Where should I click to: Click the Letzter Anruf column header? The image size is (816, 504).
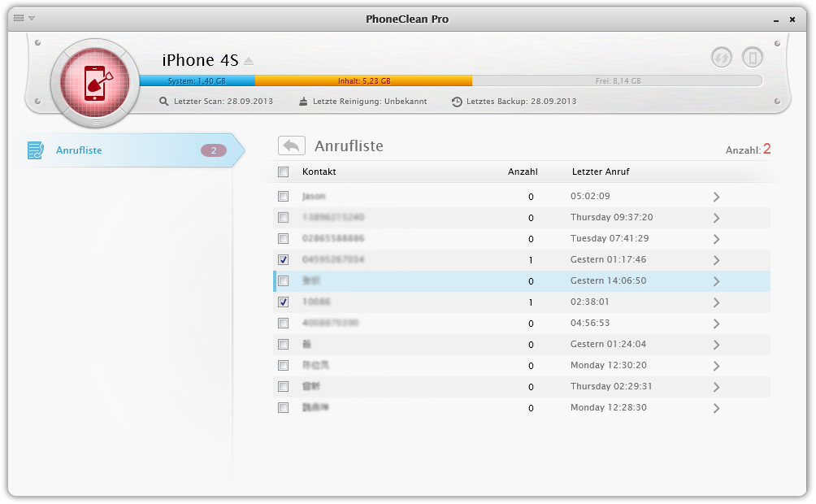point(601,172)
